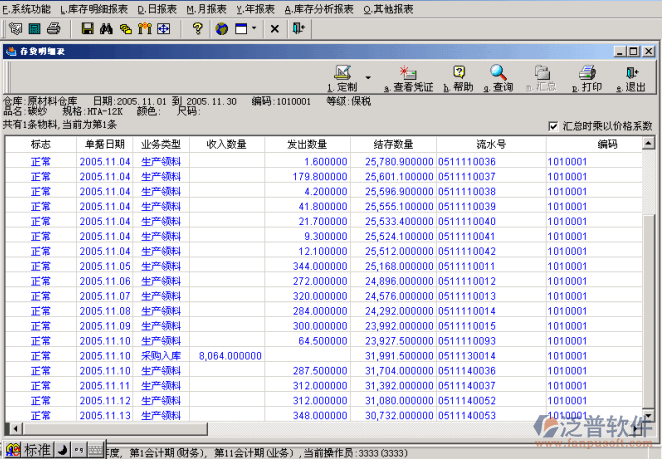Toggle the punctuation mode in IME bar
Image resolution: width=663 pixels, height=459 pixels.
(x=78, y=450)
